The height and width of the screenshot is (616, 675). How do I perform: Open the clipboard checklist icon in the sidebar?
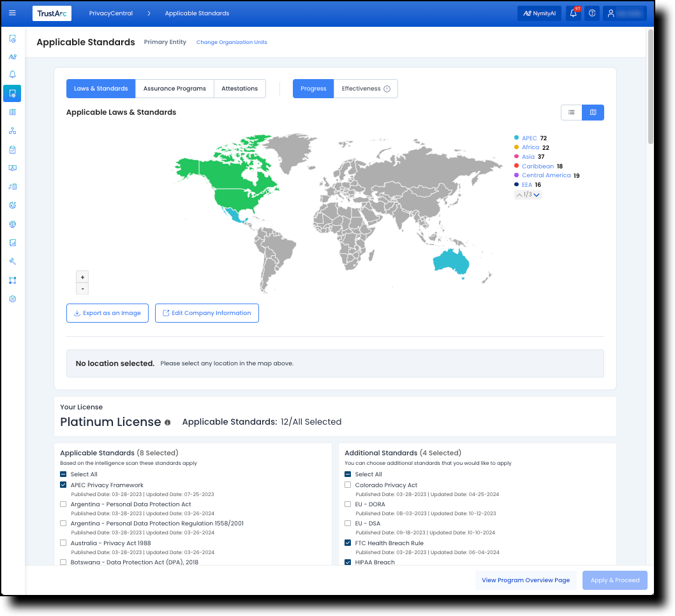(x=12, y=149)
